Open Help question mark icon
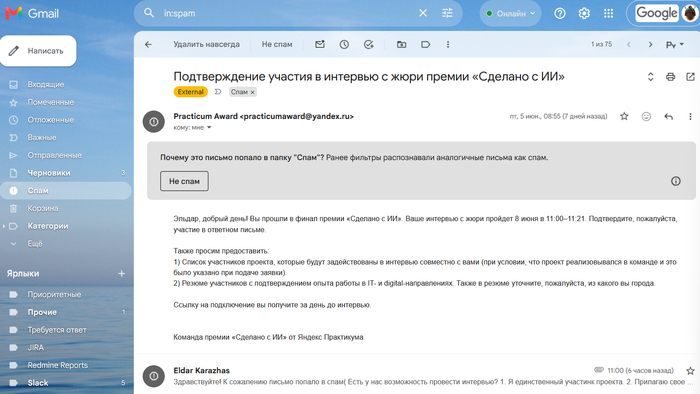 pyautogui.click(x=560, y=13)
